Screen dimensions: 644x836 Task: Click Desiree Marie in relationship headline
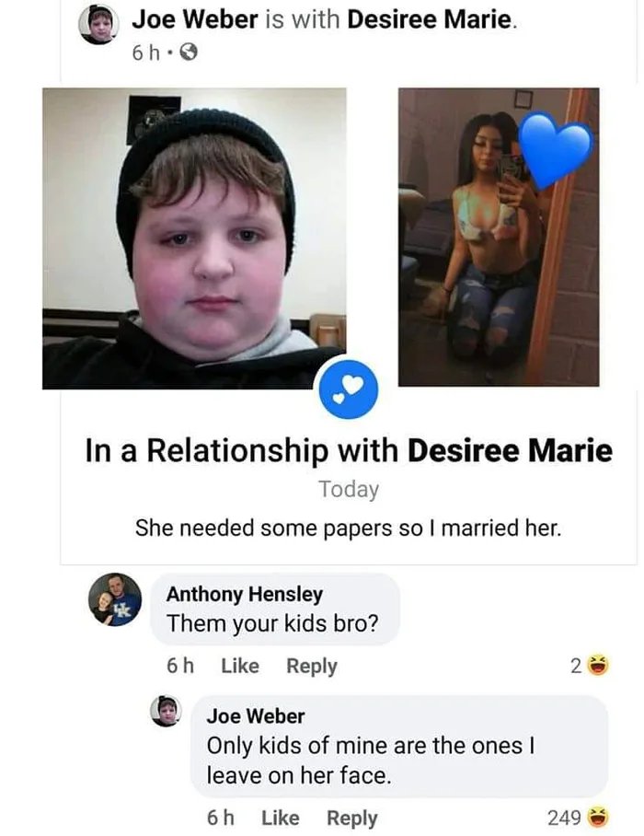tap(510, 450)
